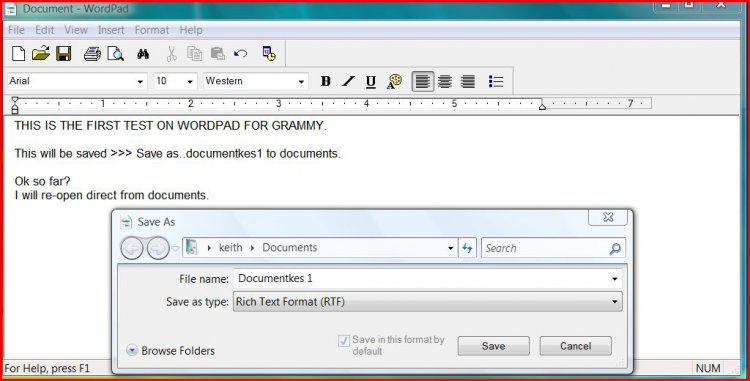Click the Cancel button in the dialog
The image size is (750, 381).
pos(575,346)
